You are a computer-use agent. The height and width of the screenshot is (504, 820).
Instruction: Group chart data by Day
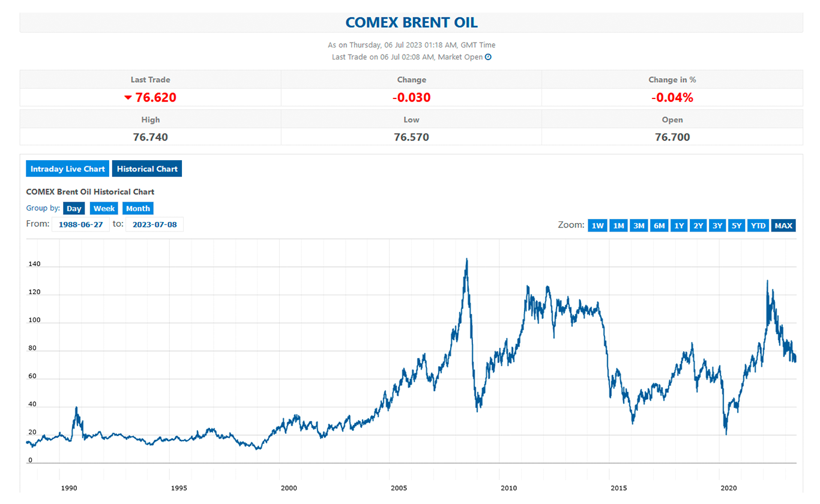pyautogui.click(x=74, y=208)
